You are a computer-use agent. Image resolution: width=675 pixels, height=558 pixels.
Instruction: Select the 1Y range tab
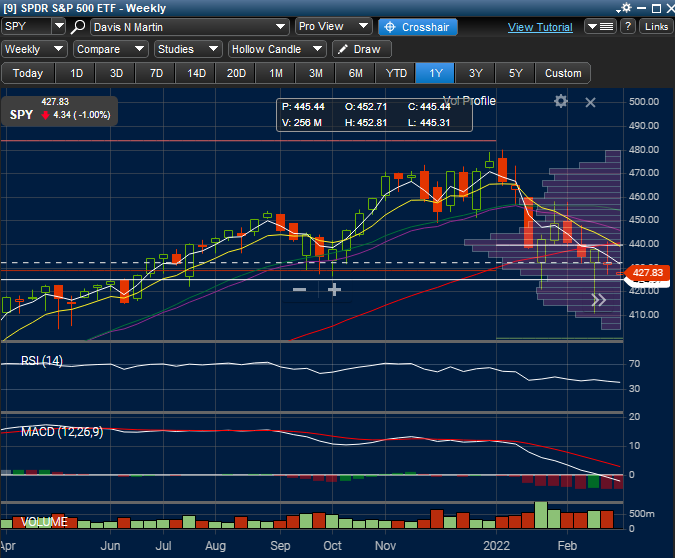coord(435,73)
